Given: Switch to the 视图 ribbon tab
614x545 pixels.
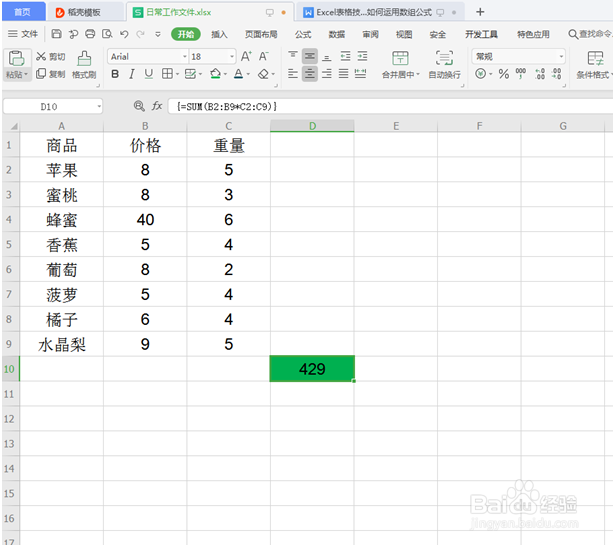Looking at the screenshot, I should coord(404,34).
